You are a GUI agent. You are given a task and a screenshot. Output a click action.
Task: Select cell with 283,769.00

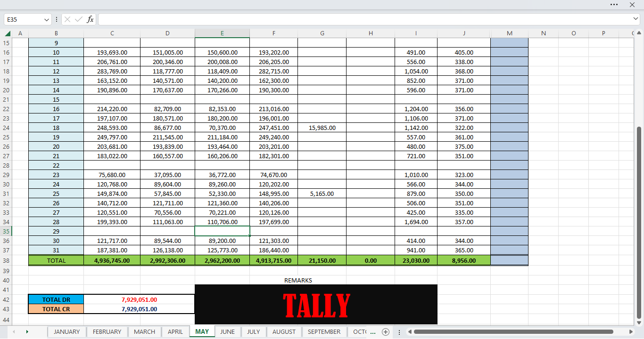[x=112, y=71]
